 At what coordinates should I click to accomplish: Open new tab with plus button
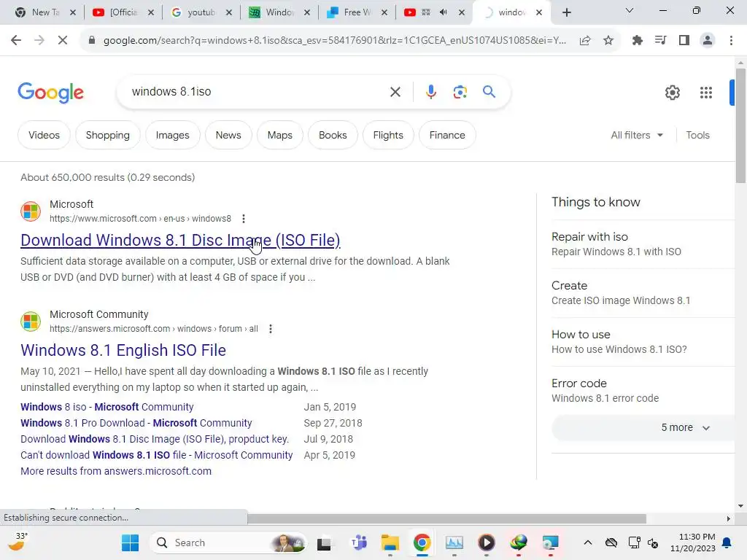coord(566,12)
